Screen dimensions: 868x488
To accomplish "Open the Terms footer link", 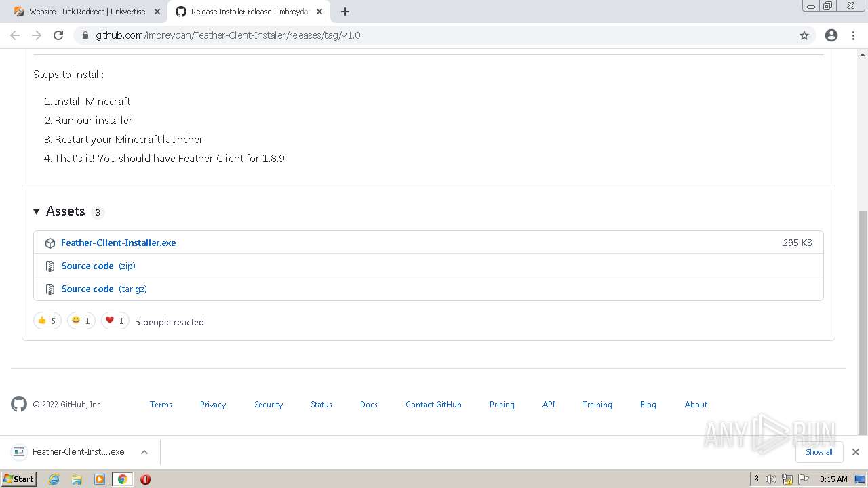I will coord(161,404).
